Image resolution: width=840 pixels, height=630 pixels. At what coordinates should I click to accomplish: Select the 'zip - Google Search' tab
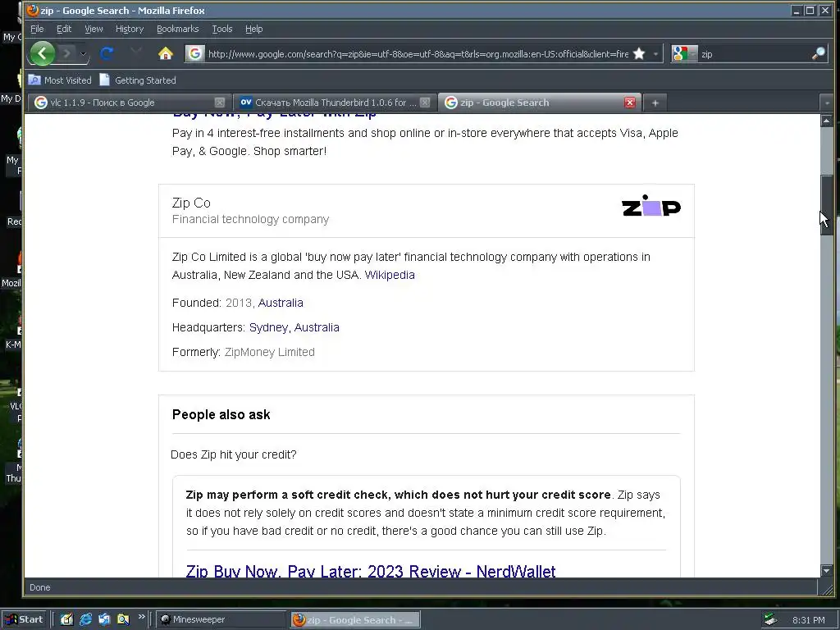click(538, 103)
